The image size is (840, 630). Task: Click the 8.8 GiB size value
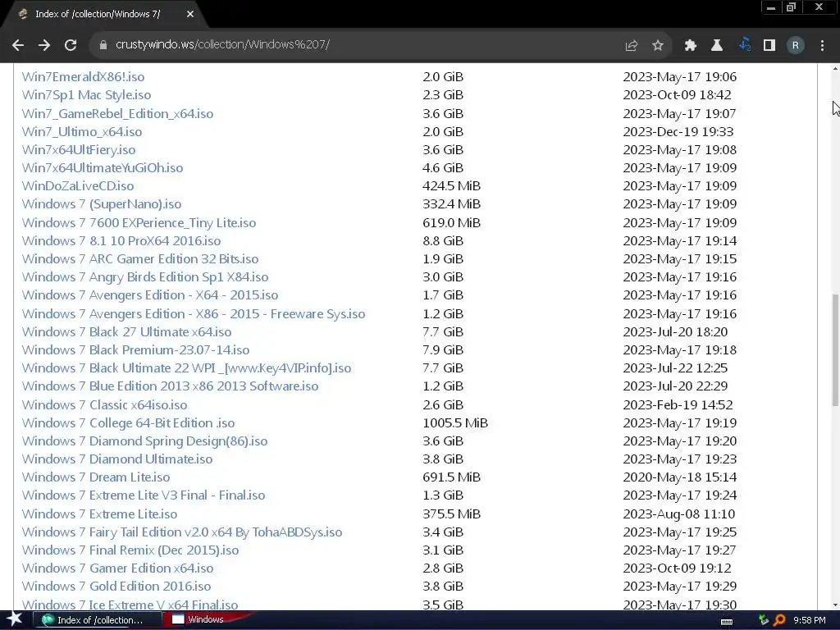[x=443, y=241]
